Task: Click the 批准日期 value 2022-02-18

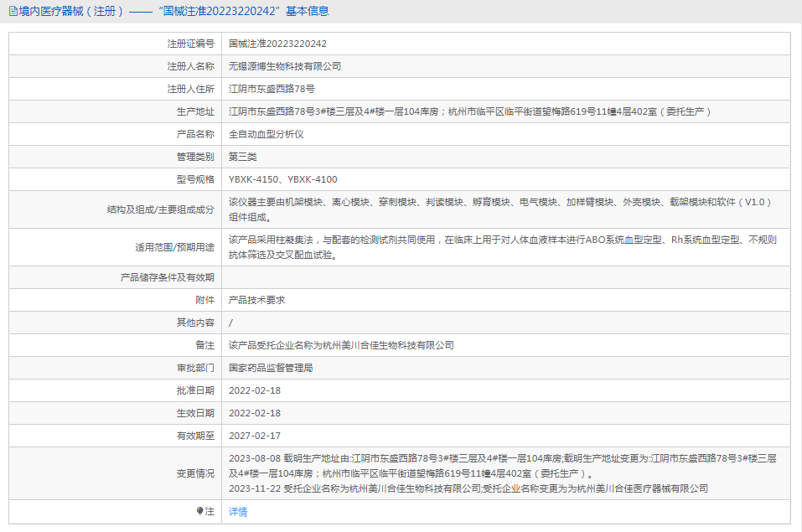Action: (255, 390)
